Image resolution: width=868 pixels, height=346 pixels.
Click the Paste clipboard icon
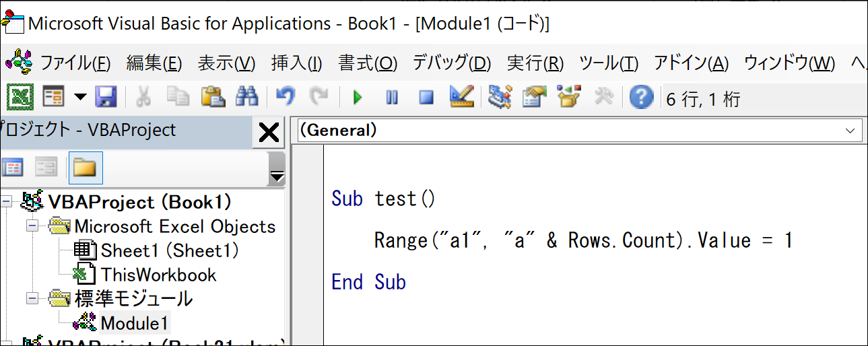point(213,98)
